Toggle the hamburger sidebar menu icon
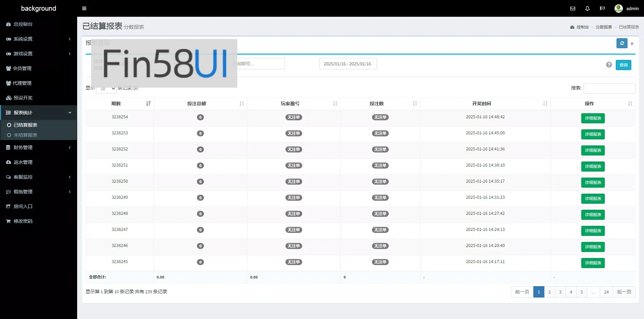The image size is (644, 319). click(x=84, y=8)
